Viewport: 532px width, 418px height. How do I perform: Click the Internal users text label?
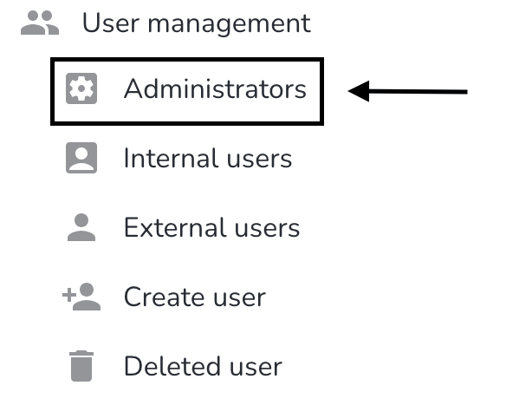[x=208, y=158]
